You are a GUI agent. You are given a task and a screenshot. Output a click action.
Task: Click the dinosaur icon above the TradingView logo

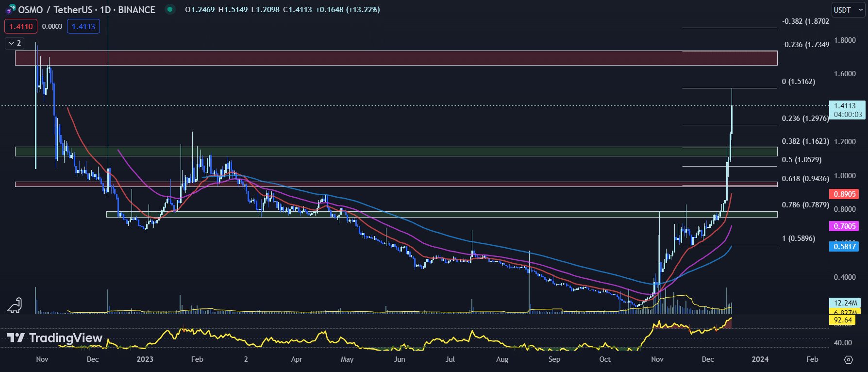click(15, 305)
